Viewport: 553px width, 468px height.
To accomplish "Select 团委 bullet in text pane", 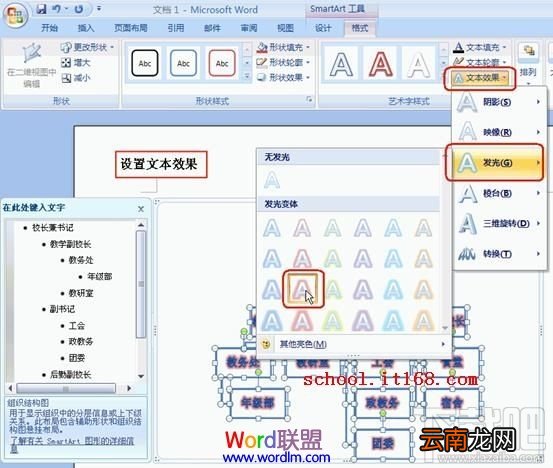I will point(77,358).
